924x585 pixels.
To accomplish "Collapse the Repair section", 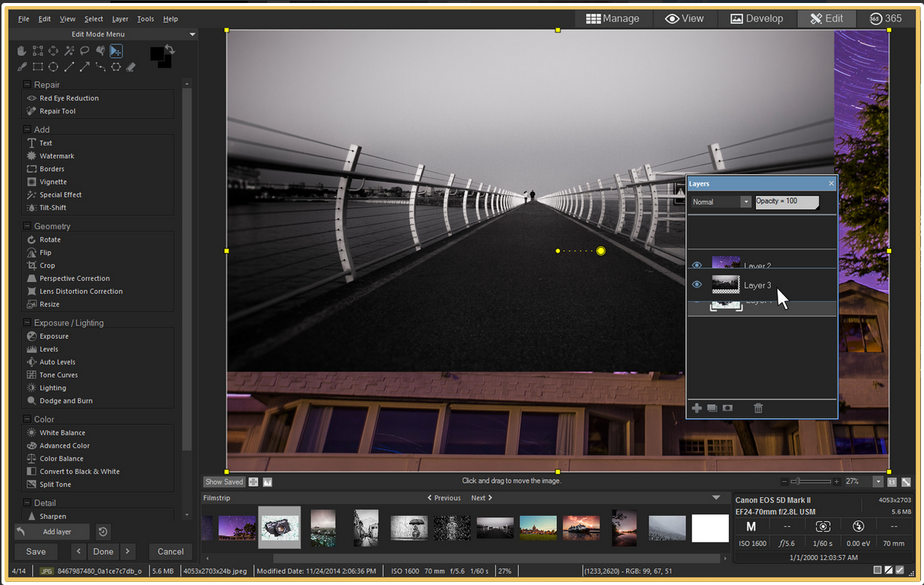I will pos(28,85).
